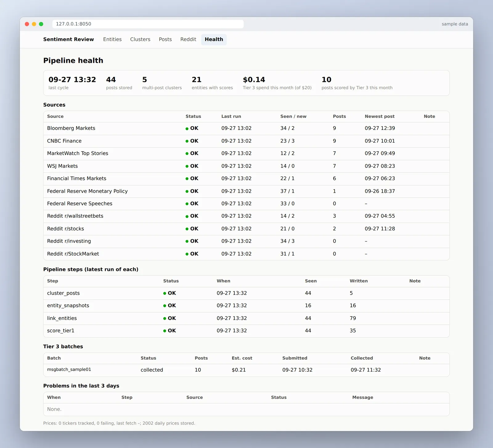The width and height of the screenshot is (493, 448).
Task: Click the green status dot for Bloomberg Markets
Action: coord(187,129)
